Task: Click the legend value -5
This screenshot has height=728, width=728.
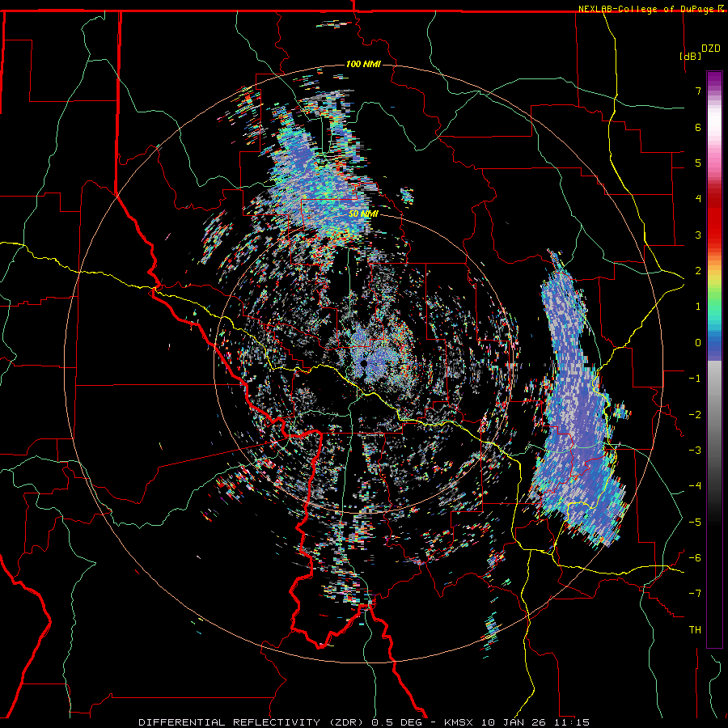Action: coord(695,523)
